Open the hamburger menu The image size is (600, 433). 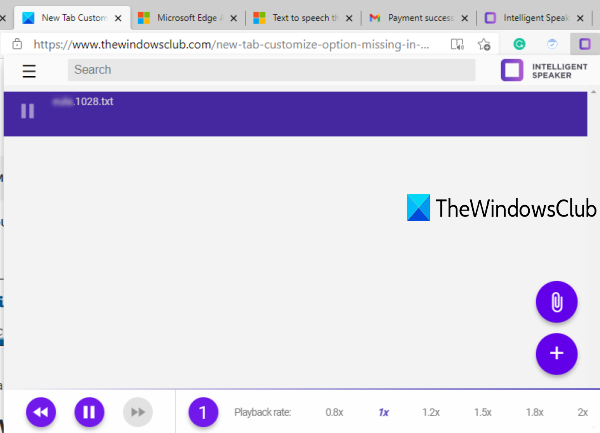coord(29,71)
